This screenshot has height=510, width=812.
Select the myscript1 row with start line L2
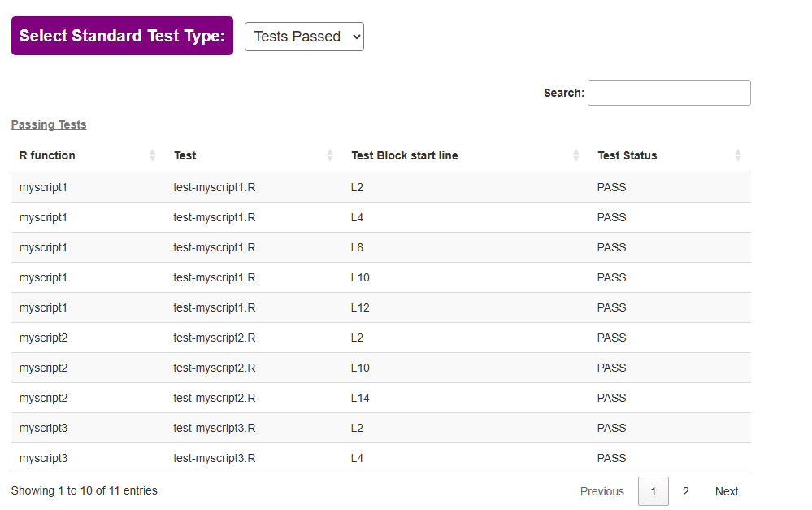click(x=43, y=187)
